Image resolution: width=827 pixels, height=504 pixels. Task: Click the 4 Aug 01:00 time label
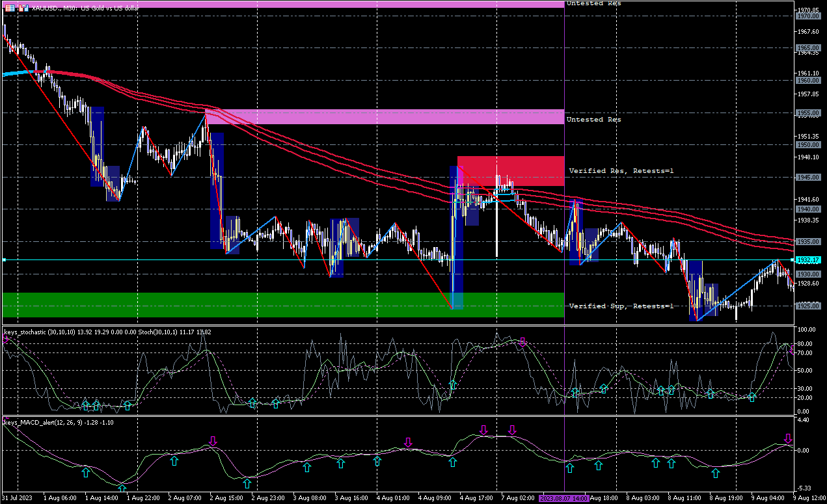coord(393,498)
